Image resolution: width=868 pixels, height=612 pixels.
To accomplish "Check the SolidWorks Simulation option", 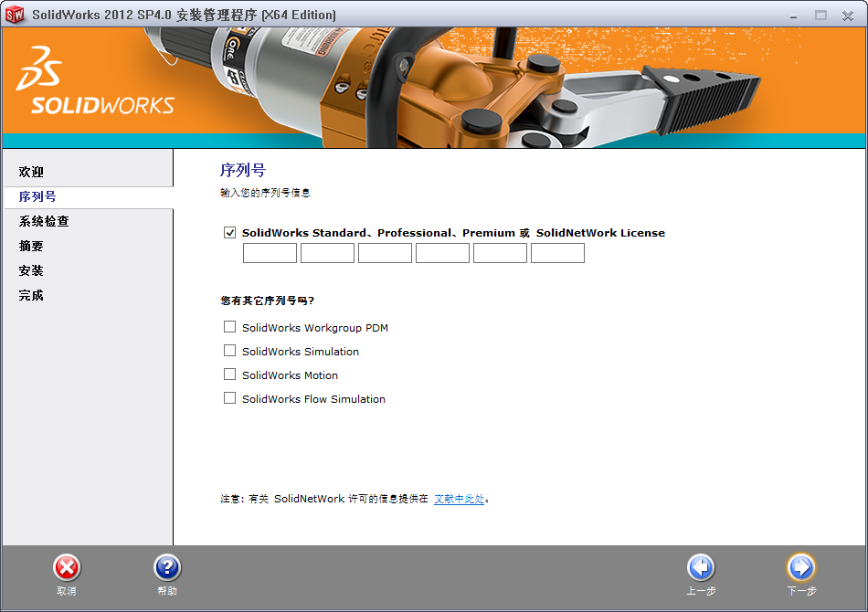I will click(229, 351).
